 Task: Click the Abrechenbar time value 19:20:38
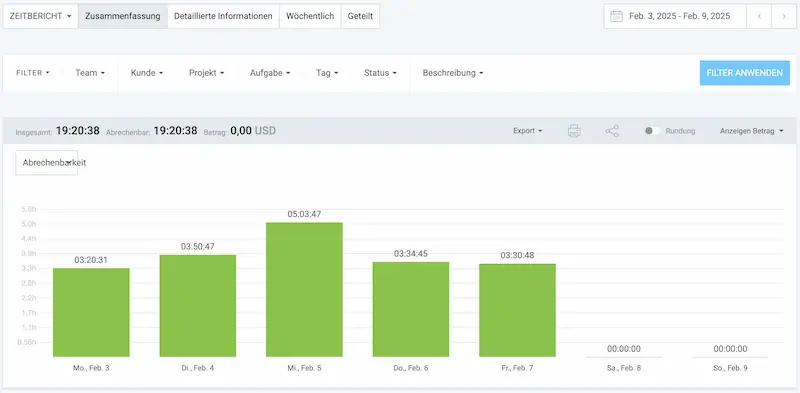[x=175, y=131]
